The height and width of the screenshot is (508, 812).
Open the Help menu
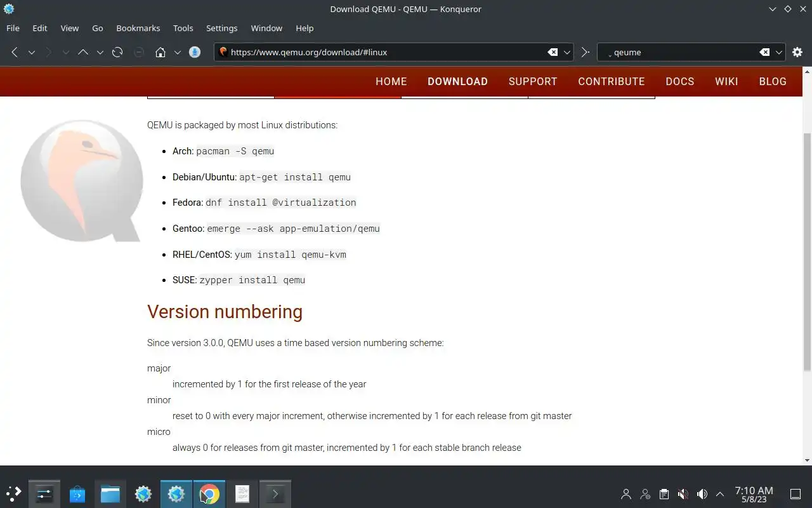pos(304,28)
